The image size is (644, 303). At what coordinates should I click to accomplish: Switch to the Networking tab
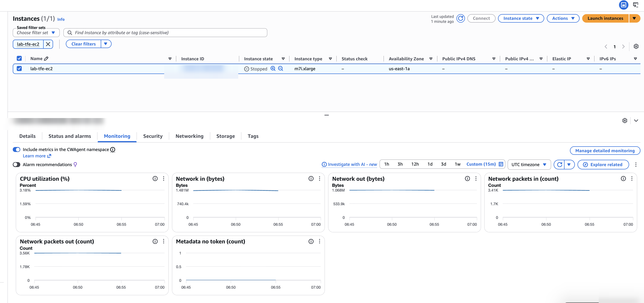[189, 136]
